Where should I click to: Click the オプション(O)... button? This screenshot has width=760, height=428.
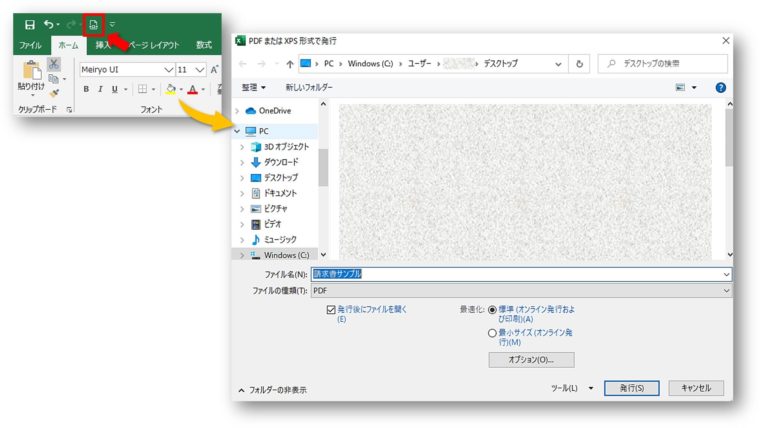point(531,360)
